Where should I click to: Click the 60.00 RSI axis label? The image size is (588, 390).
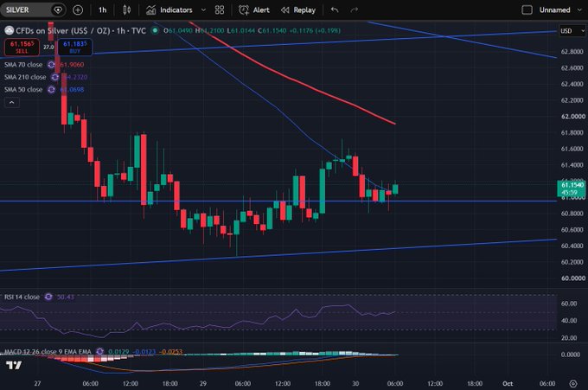pyautogui.click(x=569, y=304)
